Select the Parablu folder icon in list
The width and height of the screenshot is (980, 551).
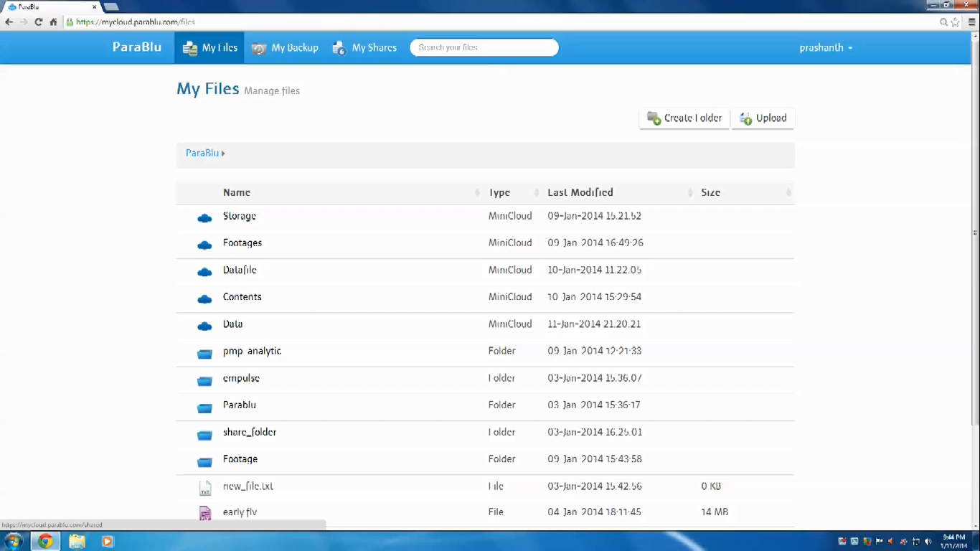(204, 408)
